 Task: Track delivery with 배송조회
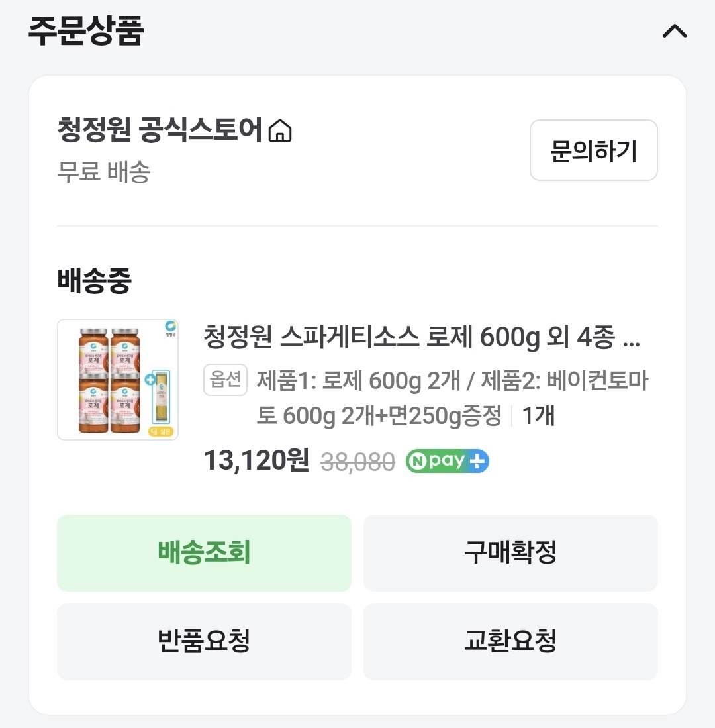[x=204, y=552]
